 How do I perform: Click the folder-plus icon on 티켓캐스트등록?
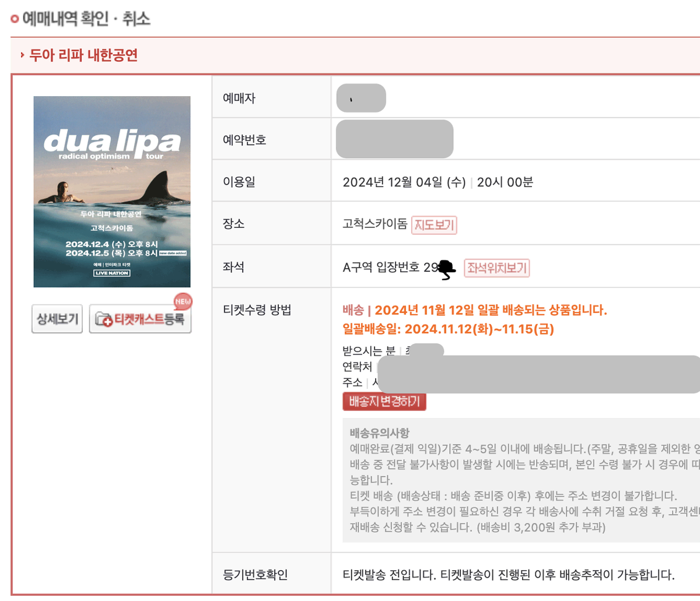coord(104,319)
